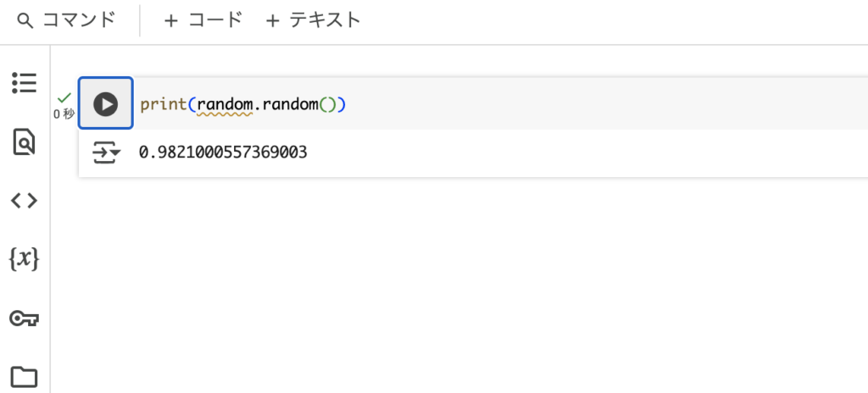Open the find and replace sidebar panel
The height and width of the screenshot is (393, 868).
click(25, 141)
